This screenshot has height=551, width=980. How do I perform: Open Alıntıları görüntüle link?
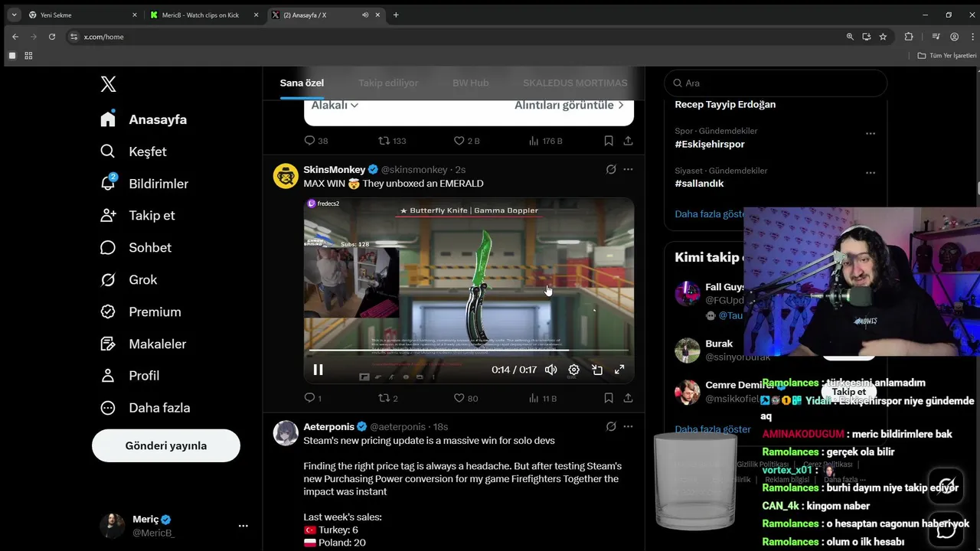pos(569,106)
